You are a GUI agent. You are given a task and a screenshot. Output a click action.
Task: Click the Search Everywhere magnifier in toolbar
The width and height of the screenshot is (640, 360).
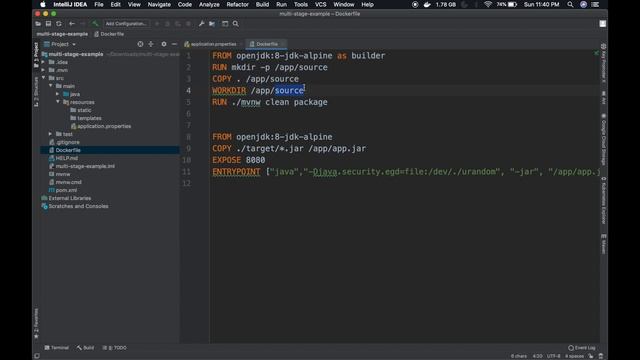pyautogui.click(x=236, y=24)
